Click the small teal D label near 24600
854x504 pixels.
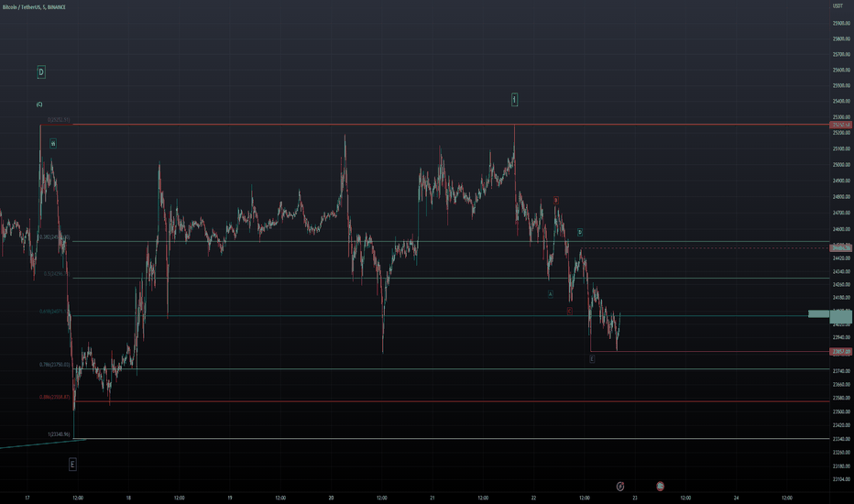579,232
